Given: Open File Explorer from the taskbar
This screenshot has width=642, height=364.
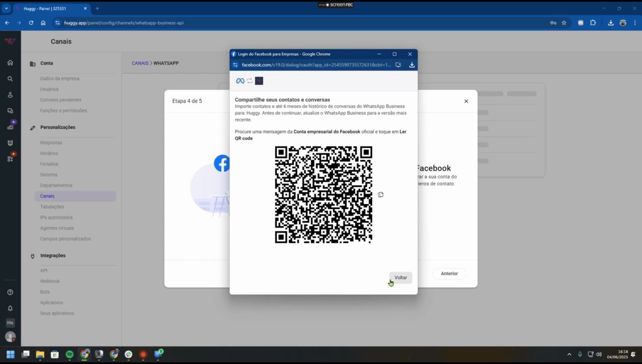Looking at the screenshot, I should [40, 354].
